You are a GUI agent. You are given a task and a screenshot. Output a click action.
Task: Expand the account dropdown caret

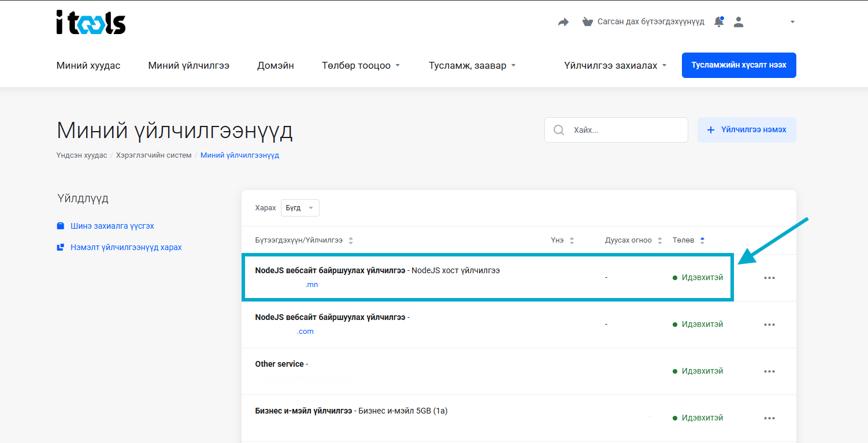tap(792, 22)
